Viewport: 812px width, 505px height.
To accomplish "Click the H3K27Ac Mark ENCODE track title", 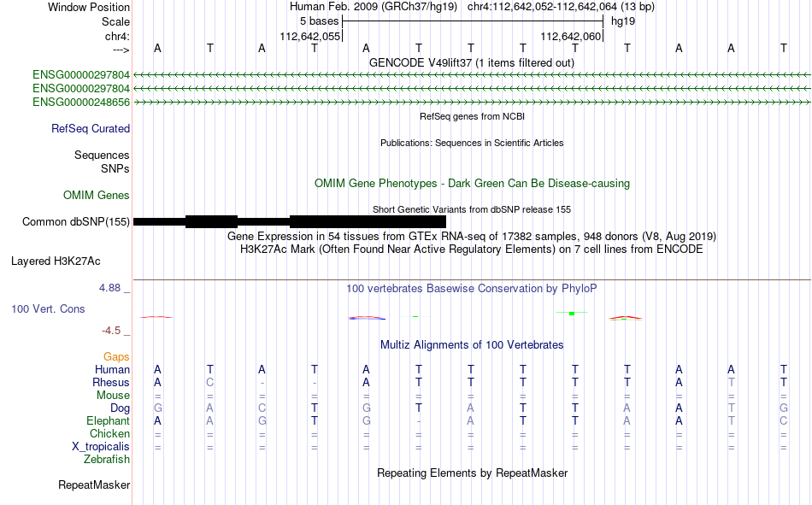I will (472, 250).
